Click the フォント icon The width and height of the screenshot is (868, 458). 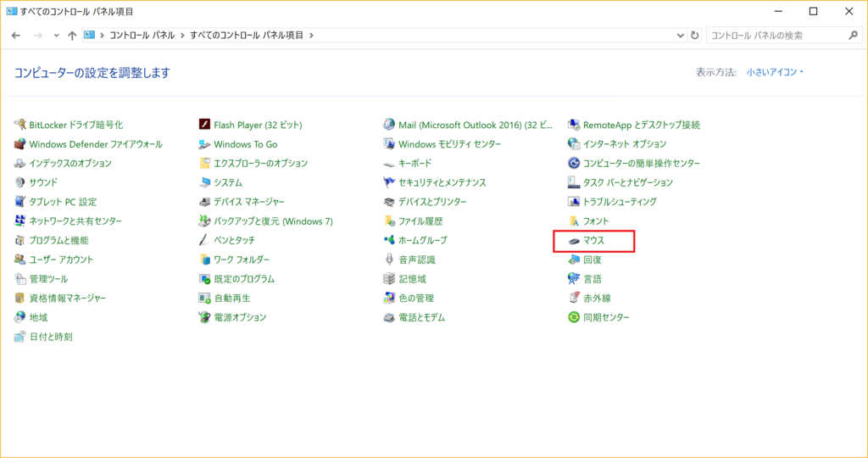pos(574,221)
